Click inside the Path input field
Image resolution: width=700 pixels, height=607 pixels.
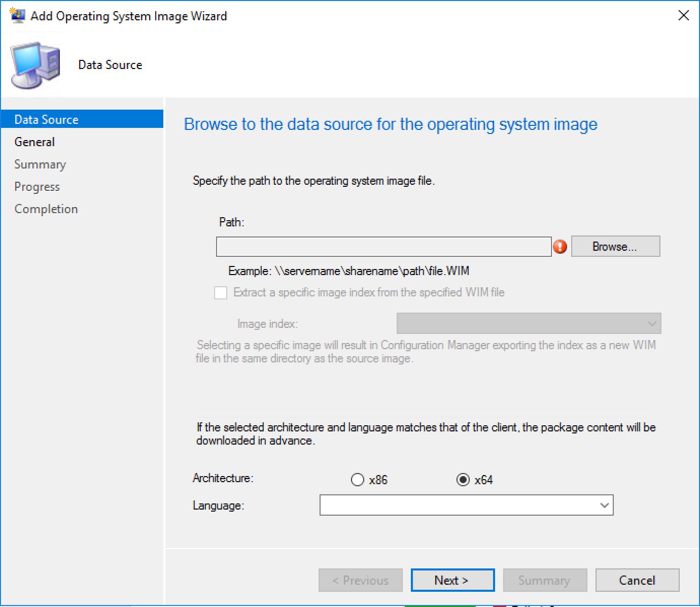pos(383,247)
